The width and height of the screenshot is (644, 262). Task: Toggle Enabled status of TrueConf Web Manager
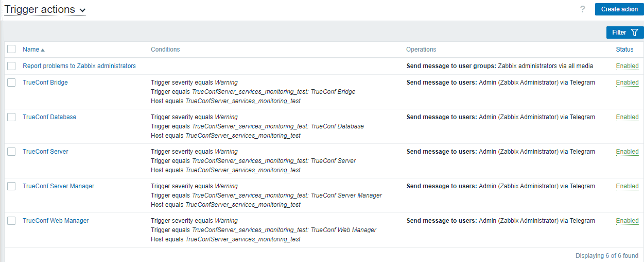click(x=627, y=221)
